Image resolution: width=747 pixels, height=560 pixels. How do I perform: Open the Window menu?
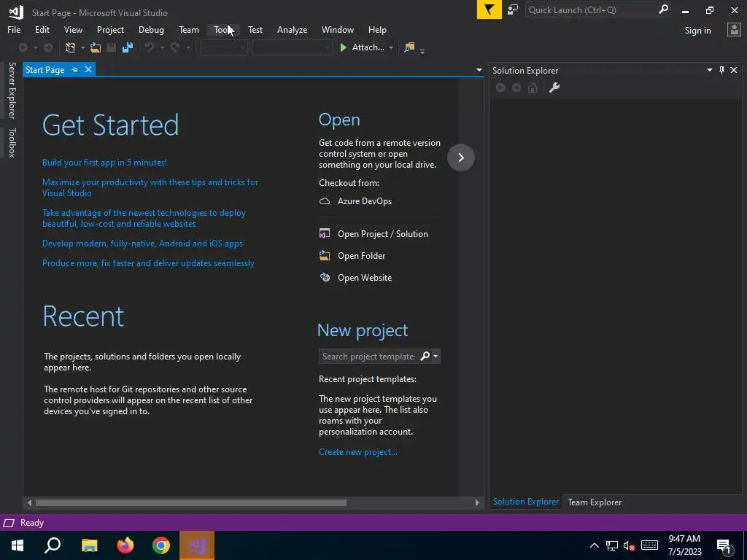(337, 29)
